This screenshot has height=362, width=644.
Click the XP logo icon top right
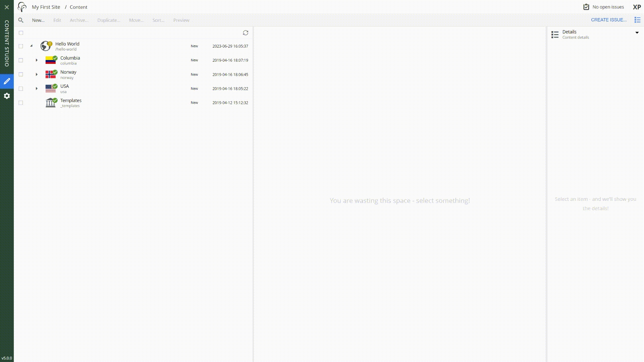click(637, 7)
